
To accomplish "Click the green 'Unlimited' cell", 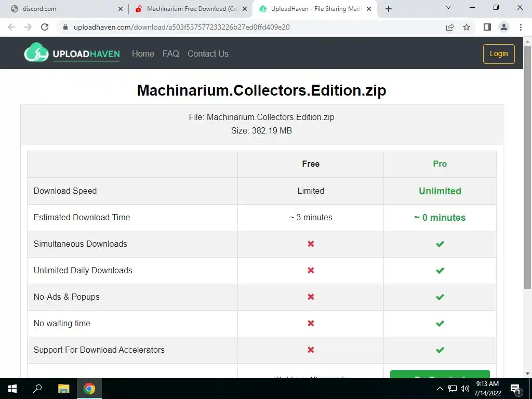I will 440,191.
